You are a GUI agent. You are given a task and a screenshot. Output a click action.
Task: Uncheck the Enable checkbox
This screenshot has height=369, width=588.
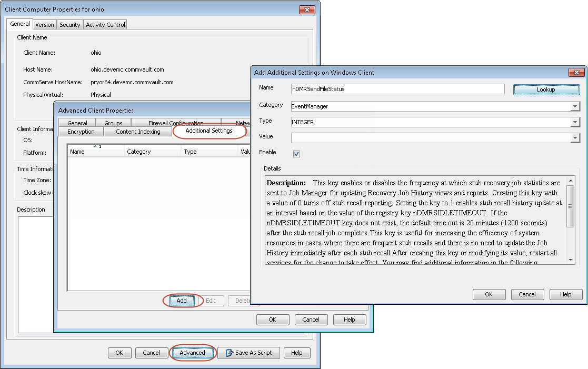296,153
